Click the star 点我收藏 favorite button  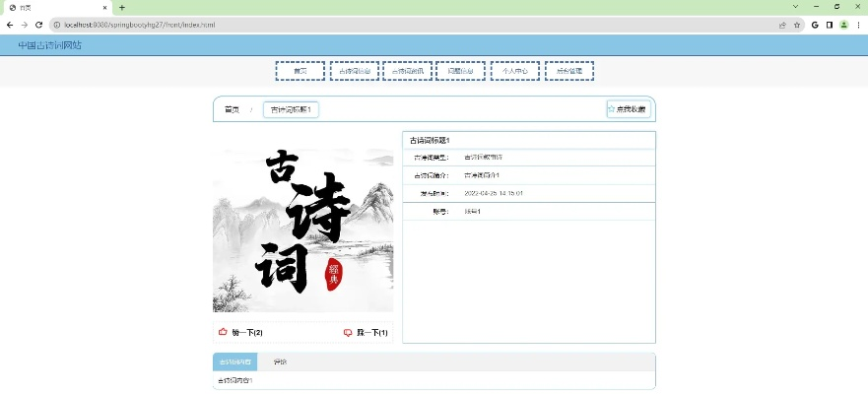coord(627,109)
